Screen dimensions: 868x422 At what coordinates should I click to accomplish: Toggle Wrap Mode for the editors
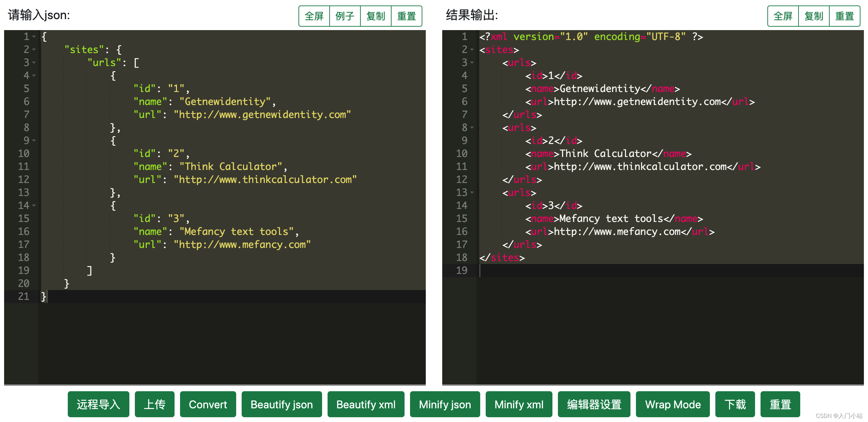pyautogui.click(x=672, y=405)
